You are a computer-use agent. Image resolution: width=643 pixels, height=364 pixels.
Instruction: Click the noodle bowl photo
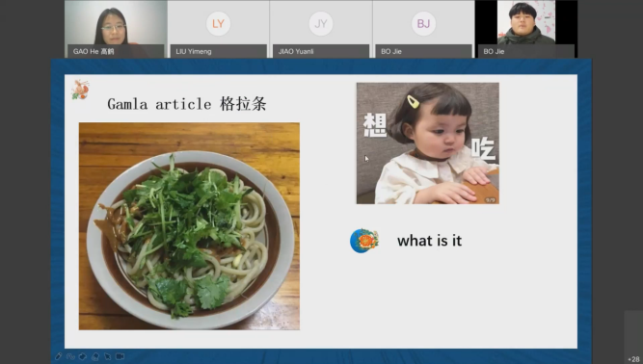[x=189, y=226]
